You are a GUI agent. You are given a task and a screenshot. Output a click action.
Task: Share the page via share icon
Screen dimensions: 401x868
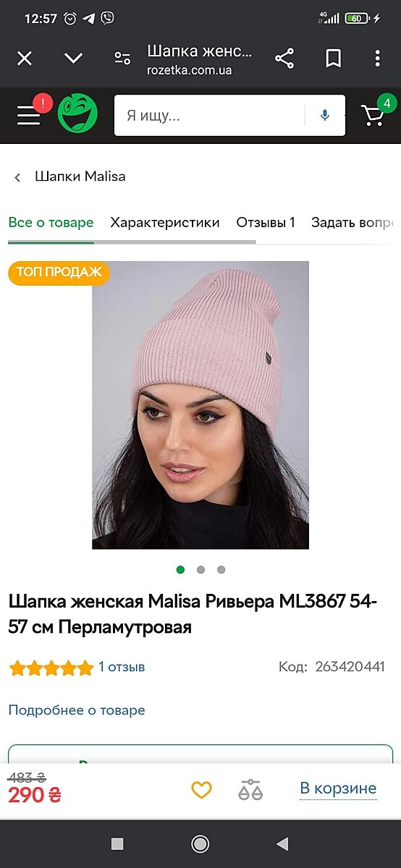[284, 59]
